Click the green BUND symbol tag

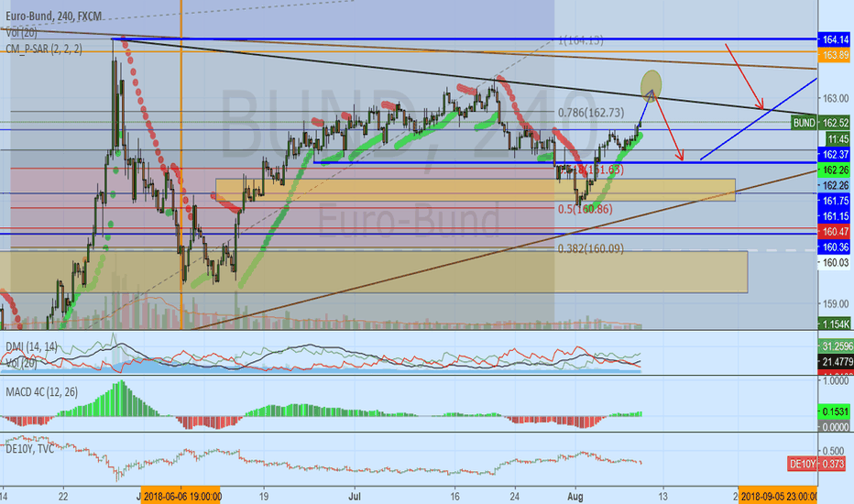[804, 123]
